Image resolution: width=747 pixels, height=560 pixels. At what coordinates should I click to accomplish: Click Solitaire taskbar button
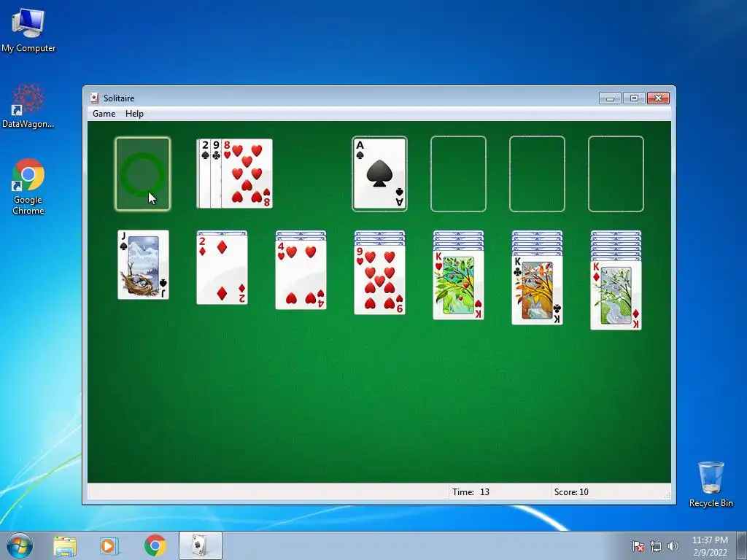click(x=200, y=545)
